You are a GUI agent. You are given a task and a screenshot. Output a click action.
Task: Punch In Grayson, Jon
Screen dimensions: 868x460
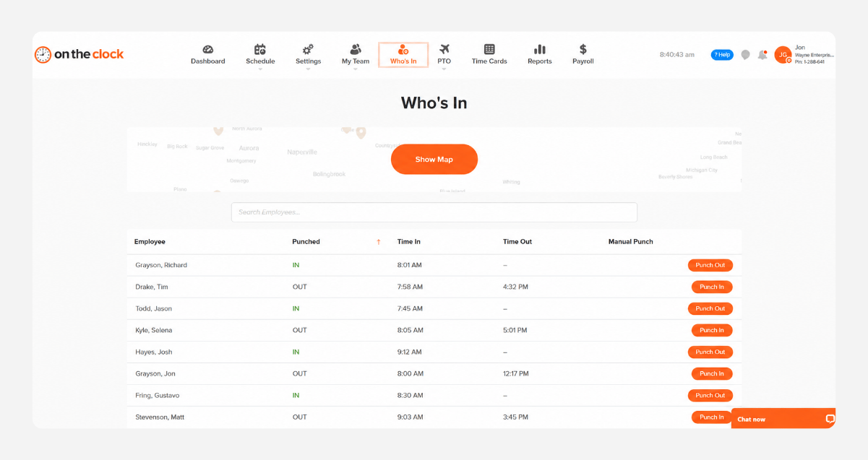click(x=712, y=373)
